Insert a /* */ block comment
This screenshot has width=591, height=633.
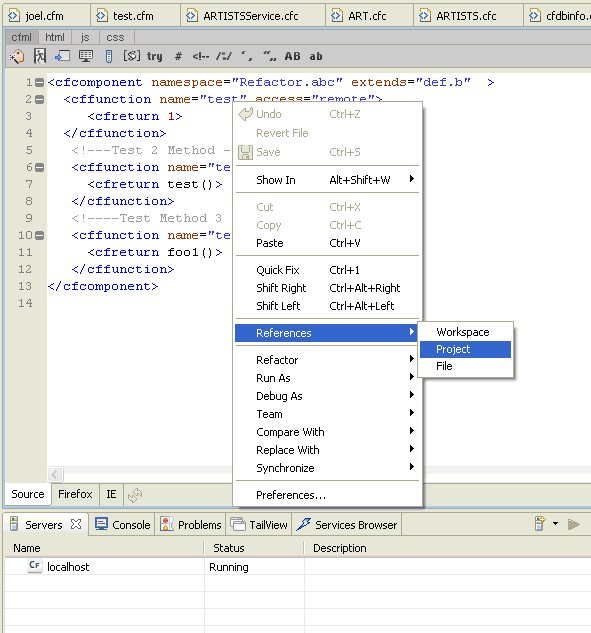(224, 56)
